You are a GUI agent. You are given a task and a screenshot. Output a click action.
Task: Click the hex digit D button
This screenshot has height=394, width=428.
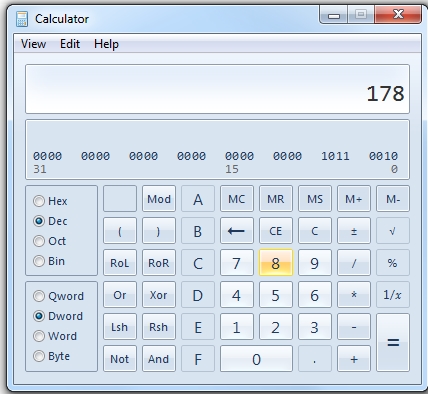tap(198, 295)
